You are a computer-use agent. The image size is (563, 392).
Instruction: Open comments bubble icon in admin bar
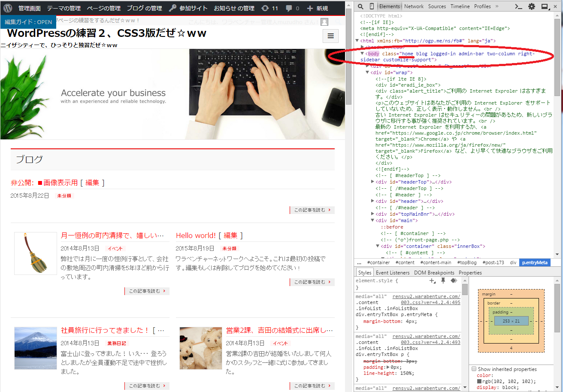click(289, 8)
